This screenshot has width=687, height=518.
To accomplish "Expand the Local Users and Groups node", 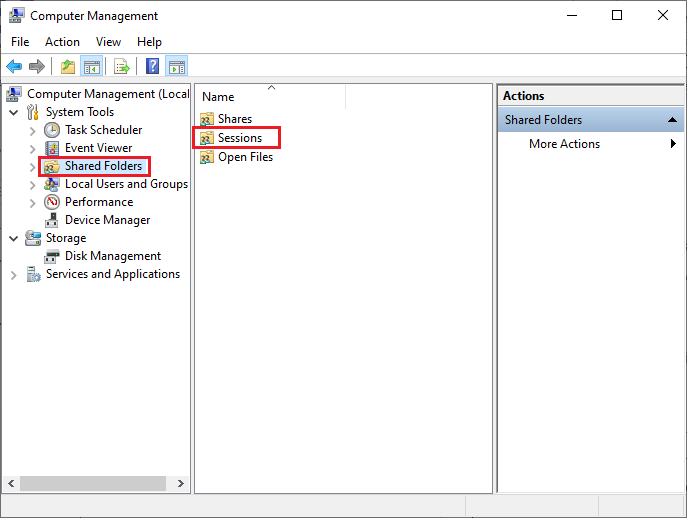I will (32, 185).
